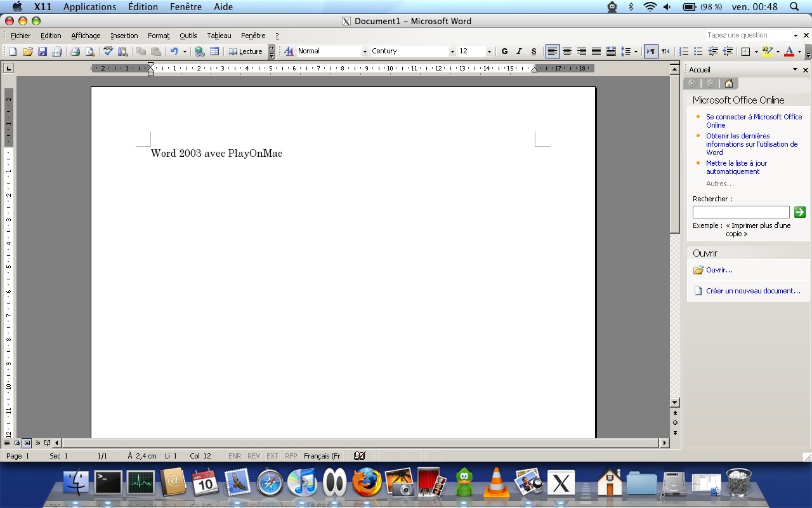The height and width of the screenshot is (508, 812).
Task: Set left-to-right text direction
Action: pyautogui.click(x=651, y=51)
